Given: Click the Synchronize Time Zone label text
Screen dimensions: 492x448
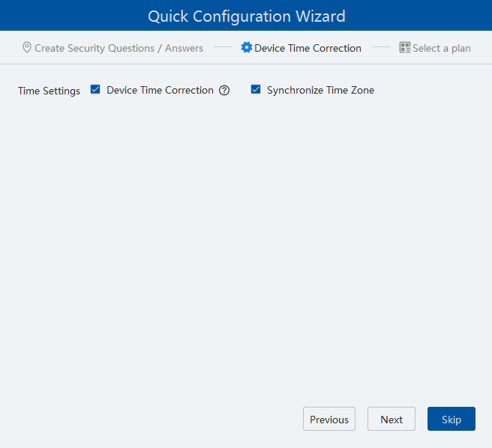Looking at the screenshot, I should (x=320, y=90).
